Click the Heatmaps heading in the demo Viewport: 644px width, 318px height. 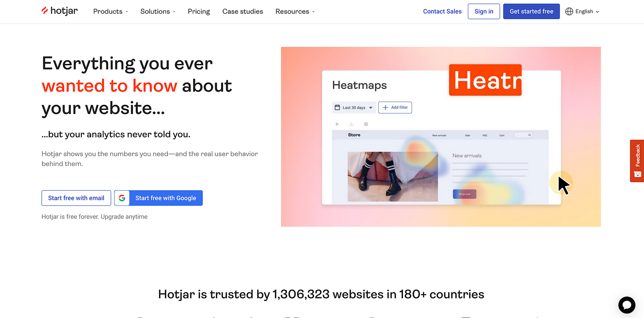tap(359, 85)
